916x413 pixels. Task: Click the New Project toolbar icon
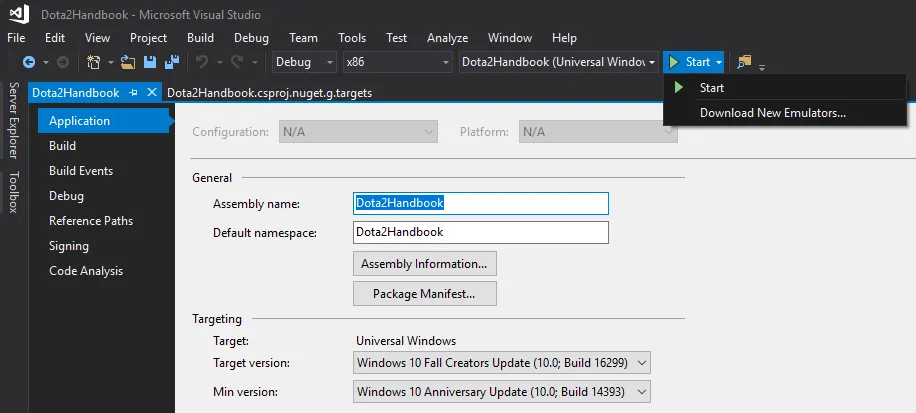[x=93, y=62]
